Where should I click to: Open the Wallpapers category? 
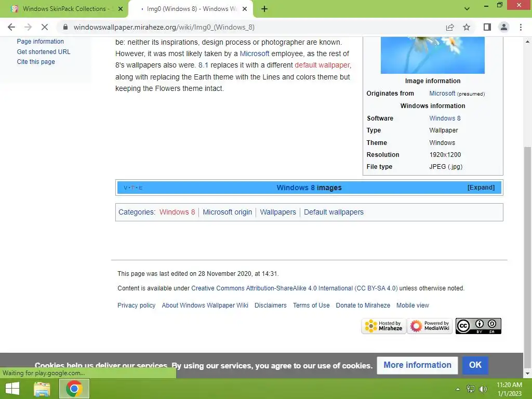[x=278, y=212]
